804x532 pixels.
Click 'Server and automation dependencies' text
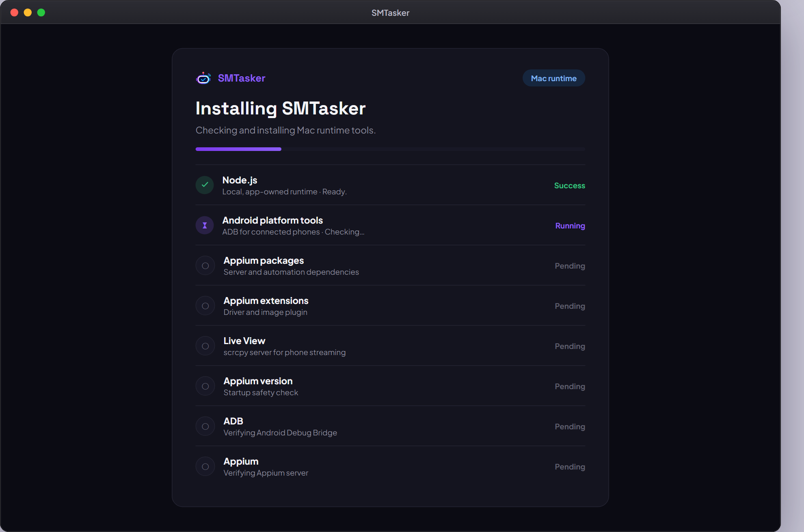(x=291, y=272)
